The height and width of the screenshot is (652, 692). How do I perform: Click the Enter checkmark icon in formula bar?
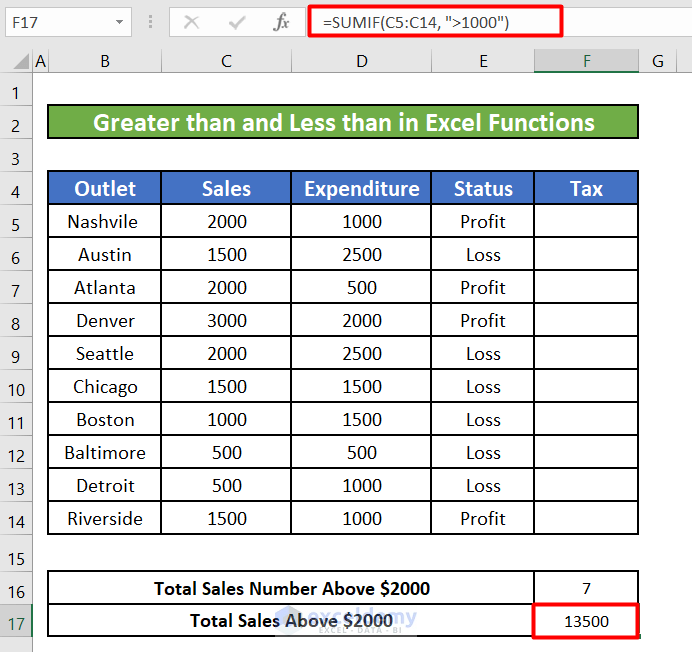(x=237, y=22)
